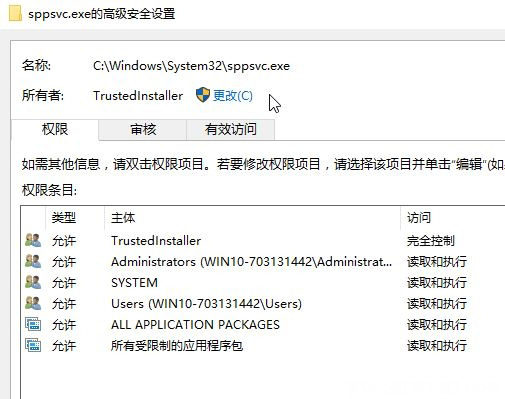This screenshot has width=505, height=399.
Task: Click the user icon of Users row
Action: click(33, 303)
